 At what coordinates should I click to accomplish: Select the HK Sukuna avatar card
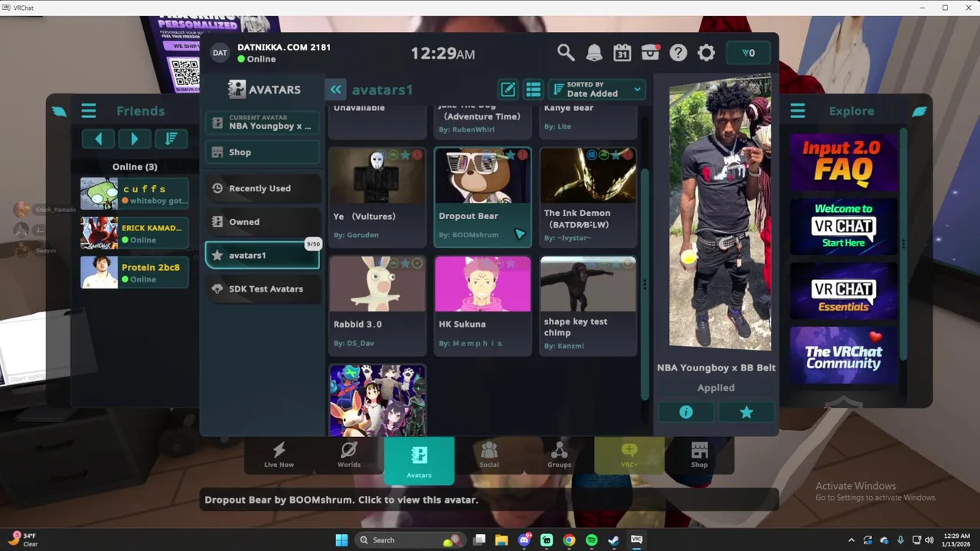click(x=482, y=305)
